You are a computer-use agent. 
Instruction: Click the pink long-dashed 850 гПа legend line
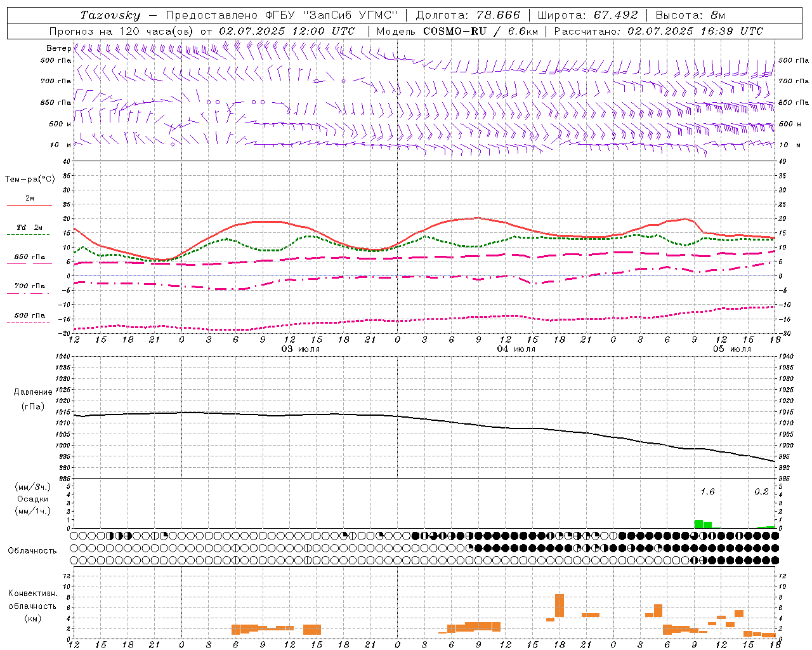click(29, 263)
